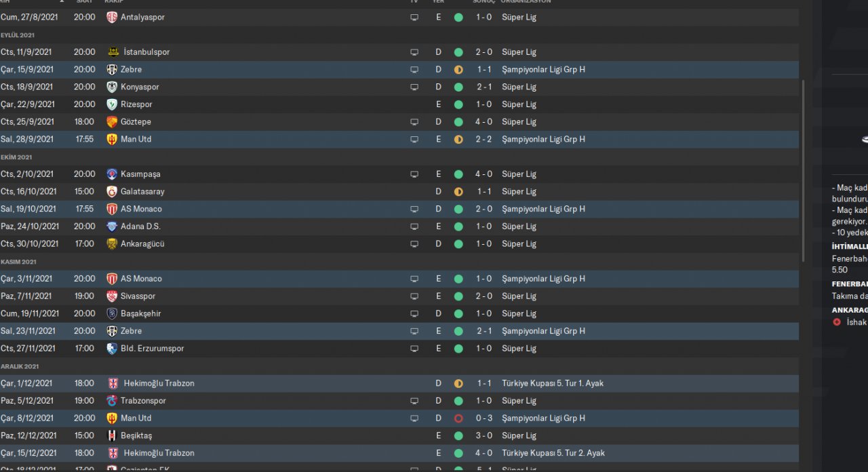Click the TV broadcast icon for Antalyaspor match
Image resolution: width=868 pixels, height=472 pixels.
(414, 18)
